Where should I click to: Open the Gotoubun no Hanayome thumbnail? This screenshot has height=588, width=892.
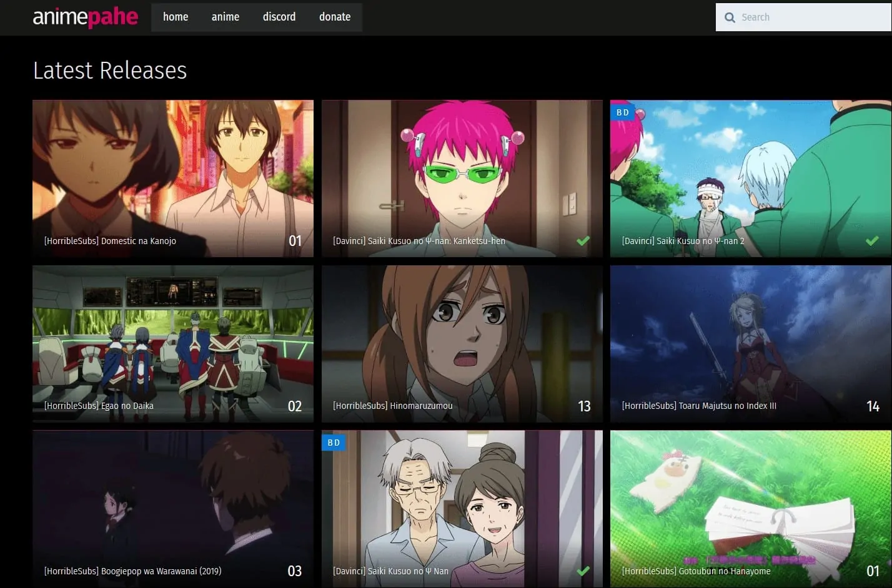click(x=750, y=499)
